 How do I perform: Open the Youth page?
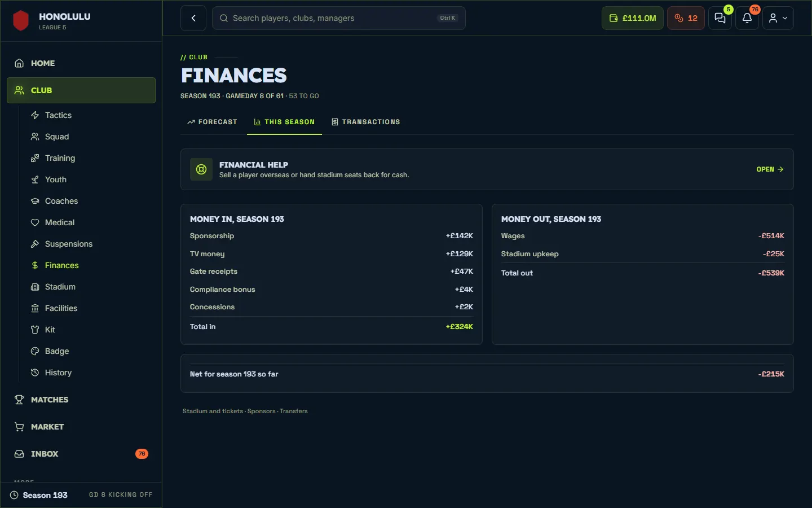click(x=90, y=179)
